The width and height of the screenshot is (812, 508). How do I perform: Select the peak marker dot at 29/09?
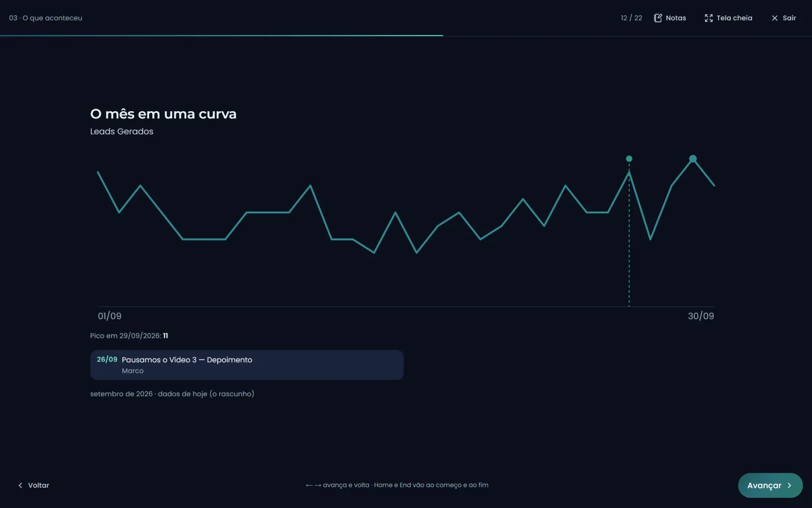tap(693, 159)
